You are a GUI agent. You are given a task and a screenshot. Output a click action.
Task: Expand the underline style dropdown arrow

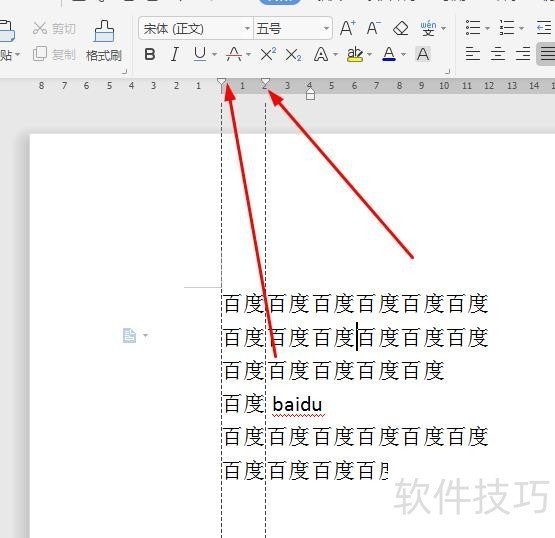click(x=214, y=55)
